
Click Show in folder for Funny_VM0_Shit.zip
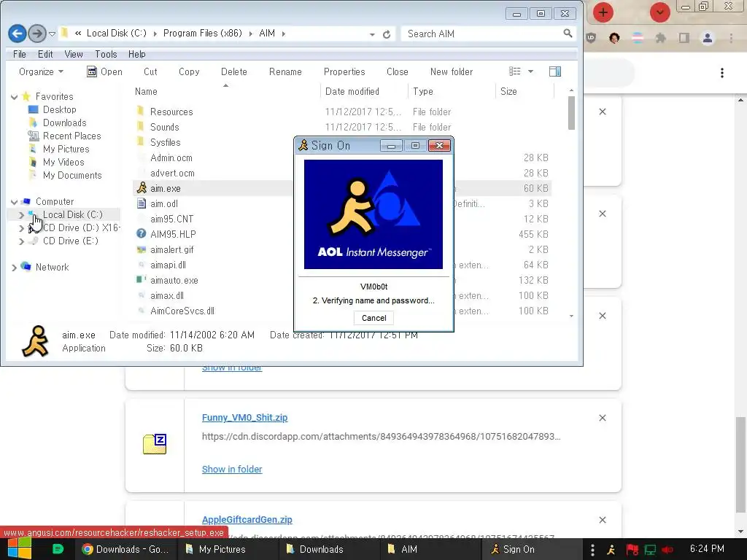(x=232, y=469)
